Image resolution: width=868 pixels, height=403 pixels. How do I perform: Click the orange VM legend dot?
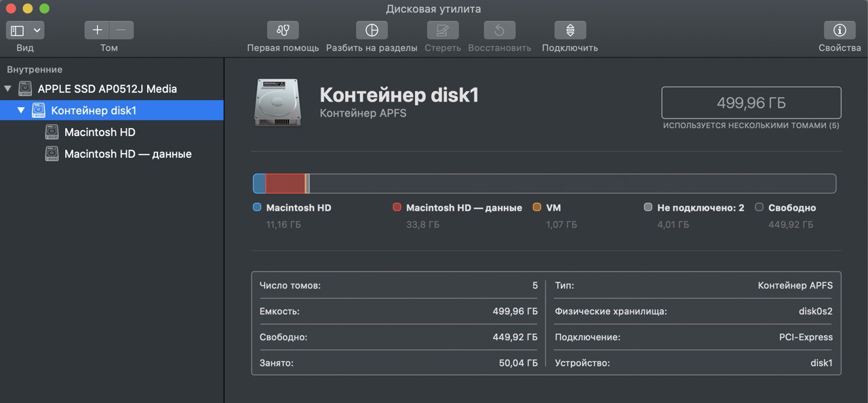[x=537, y=207]
